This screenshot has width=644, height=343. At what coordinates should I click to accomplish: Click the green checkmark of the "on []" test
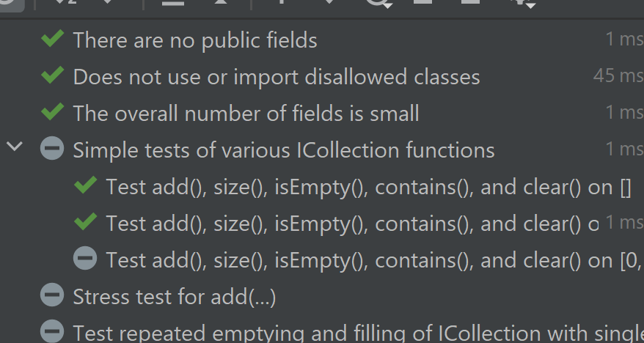click(x=86, y=186)
